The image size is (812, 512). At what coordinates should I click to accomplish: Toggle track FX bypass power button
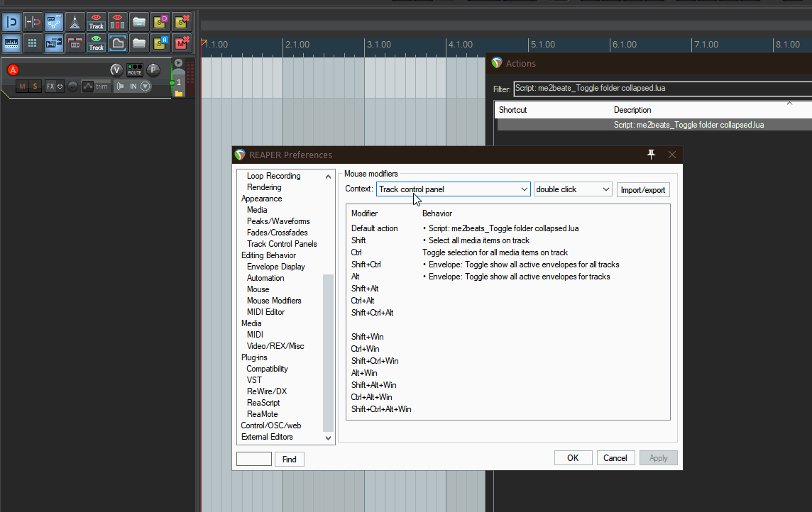pyautogui.click(x=60, y=87)
